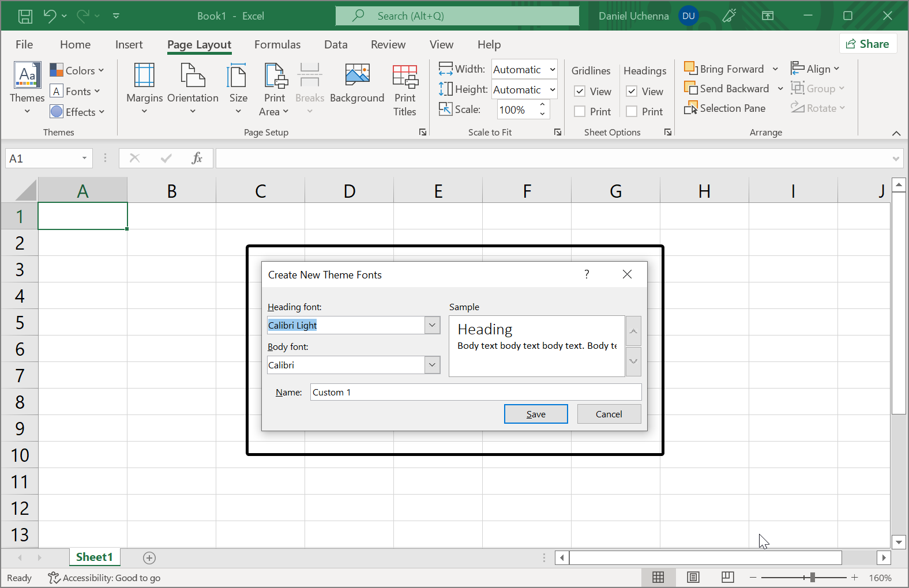
Task: Switch to the Formulas tab
Action: [x=277, y=44]
